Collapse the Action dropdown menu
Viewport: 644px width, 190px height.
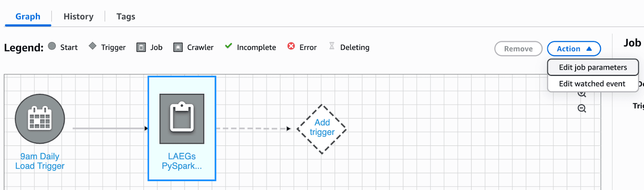click(574, 49)
